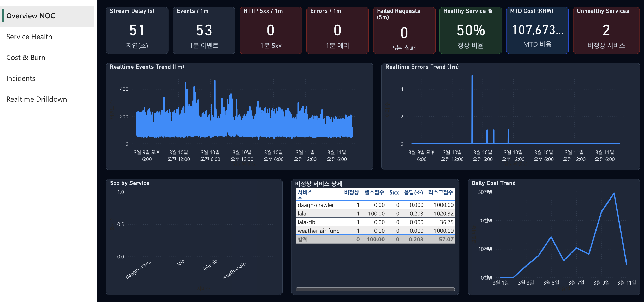This screenshot has height=302, width=644.
Task: Click the peak of Daily Cost Trend
Action: point(614,193)
